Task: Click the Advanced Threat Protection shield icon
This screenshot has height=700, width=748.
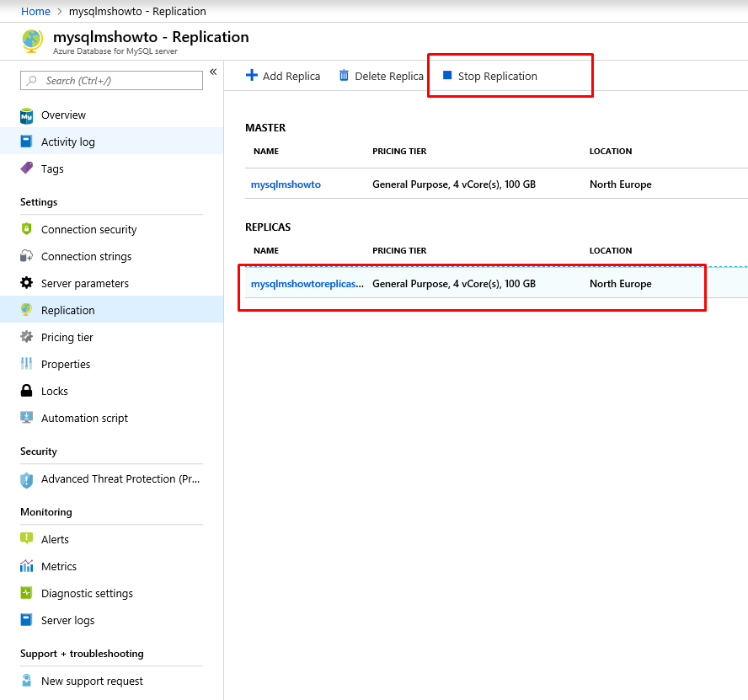Action: [x=27, y=479]
